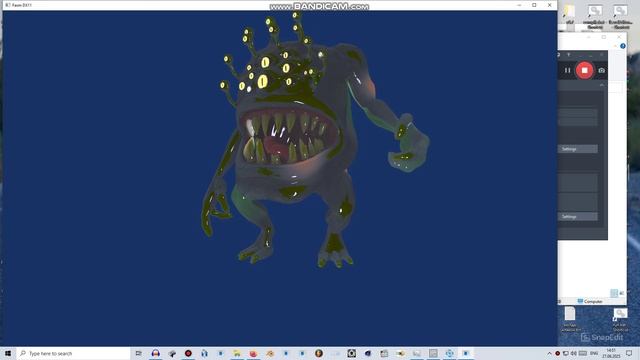Focus the 'Type here to search' box
This screenshot has width=640, height=360.
click(x=73, y=353)
